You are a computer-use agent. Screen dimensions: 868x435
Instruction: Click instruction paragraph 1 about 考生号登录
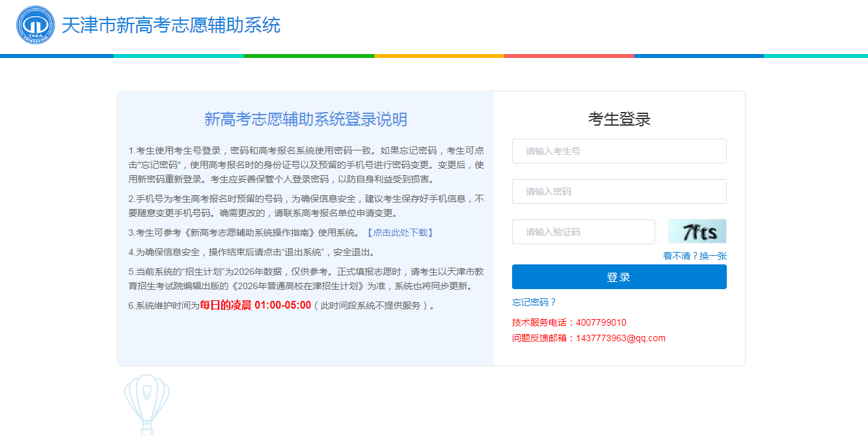(306, 164)
